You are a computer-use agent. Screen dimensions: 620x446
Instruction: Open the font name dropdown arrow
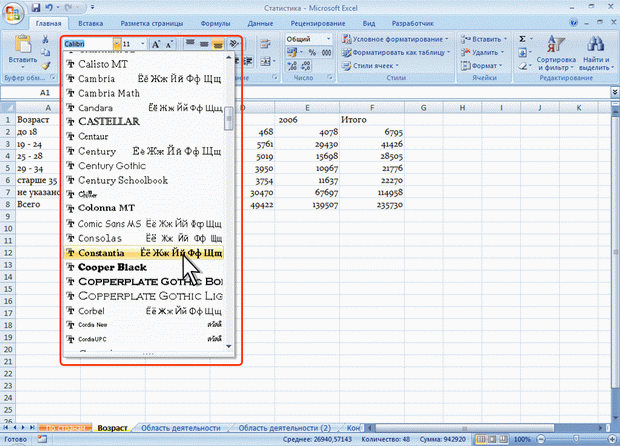(117, 44)
